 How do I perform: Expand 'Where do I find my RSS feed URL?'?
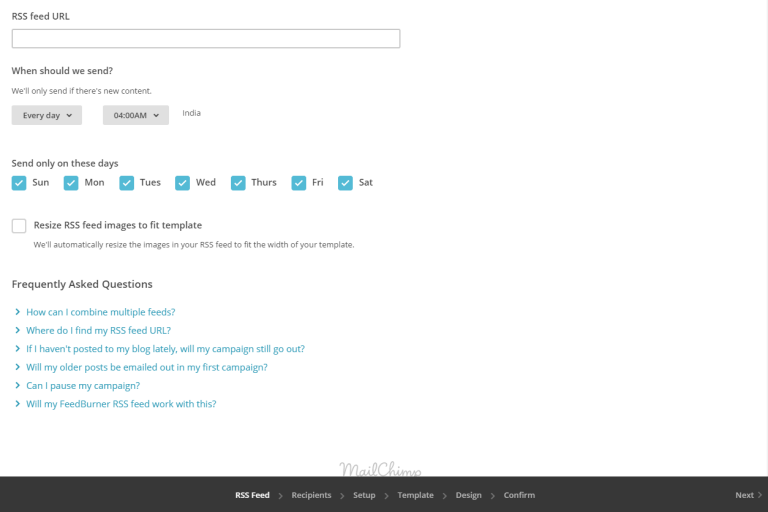tap(98, 330)
